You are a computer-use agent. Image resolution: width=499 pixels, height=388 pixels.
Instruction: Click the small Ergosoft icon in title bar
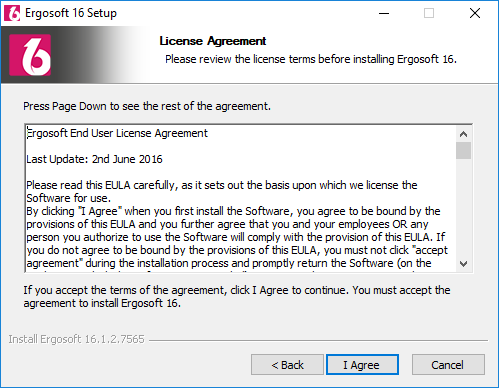pos(12,13)
